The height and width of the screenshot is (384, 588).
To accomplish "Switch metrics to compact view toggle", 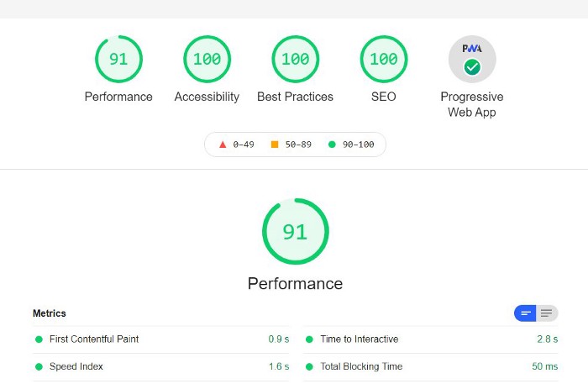I will 525,313.
